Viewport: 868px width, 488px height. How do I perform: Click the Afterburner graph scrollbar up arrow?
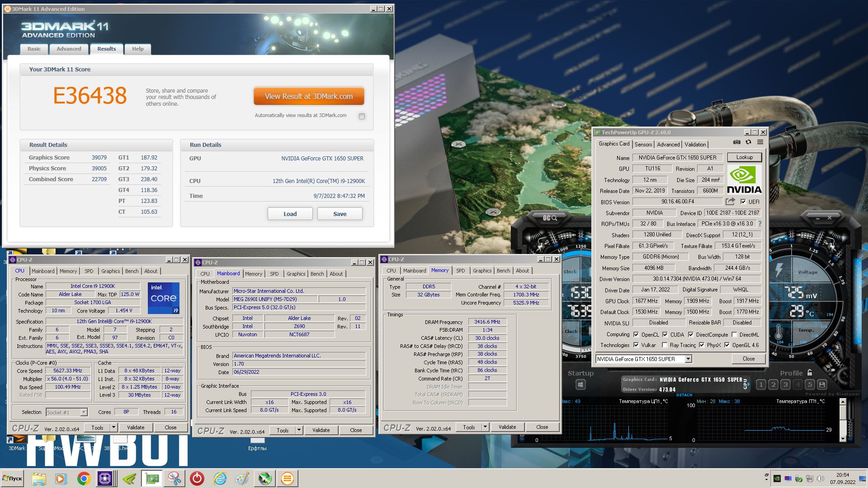[x=843, y=402]
